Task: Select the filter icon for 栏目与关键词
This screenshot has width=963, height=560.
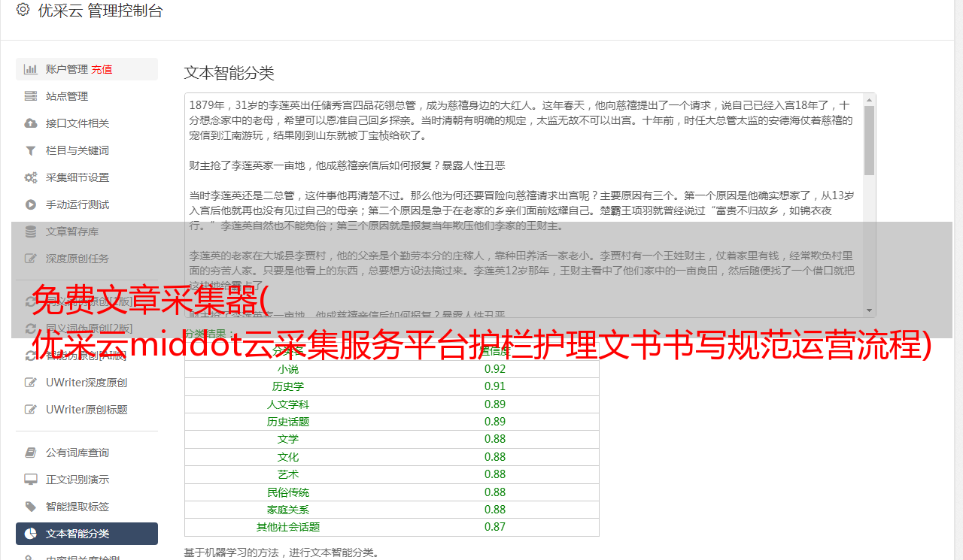Action: [x=31, y=150]
